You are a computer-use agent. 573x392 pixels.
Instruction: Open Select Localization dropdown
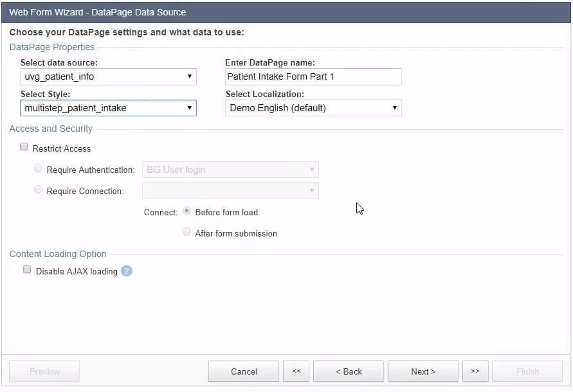click(x=313, y=108)
